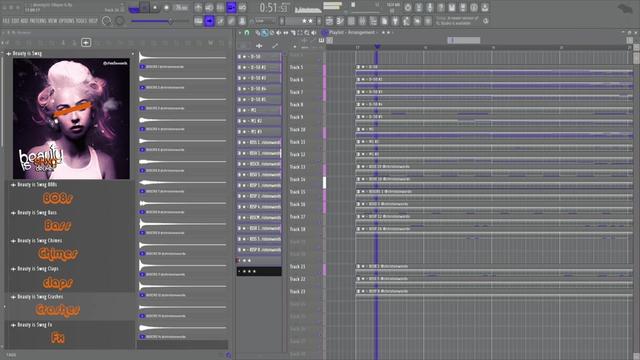Select the B-58 #2 pattern in picker

259,67
